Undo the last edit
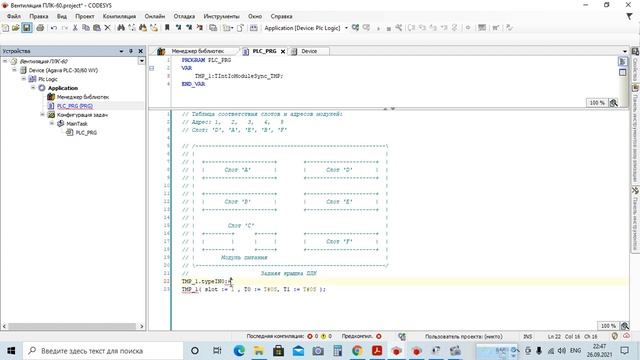640x360 pixels. coord(53,28)
